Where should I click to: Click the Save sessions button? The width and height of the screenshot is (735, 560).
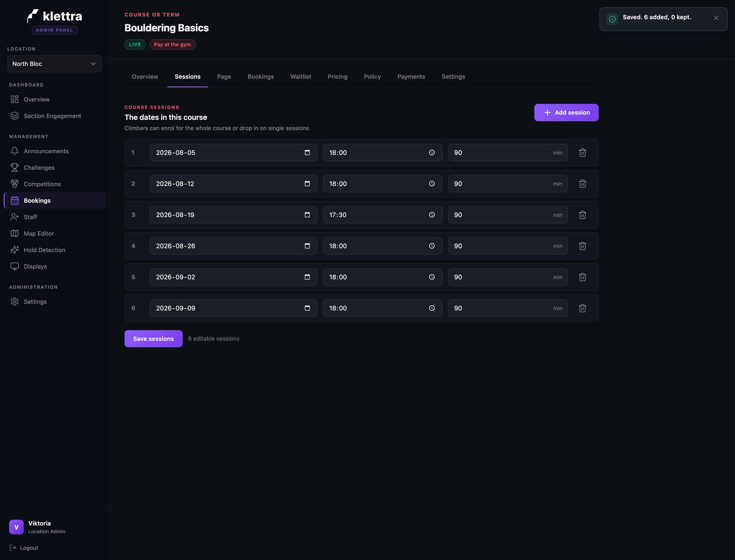click(x=153, y=339)
